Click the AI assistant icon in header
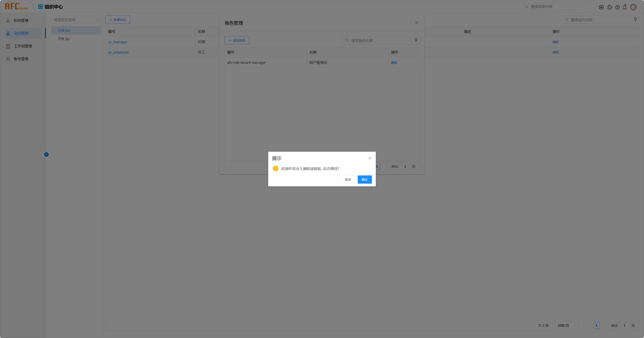 click(601, 7)
